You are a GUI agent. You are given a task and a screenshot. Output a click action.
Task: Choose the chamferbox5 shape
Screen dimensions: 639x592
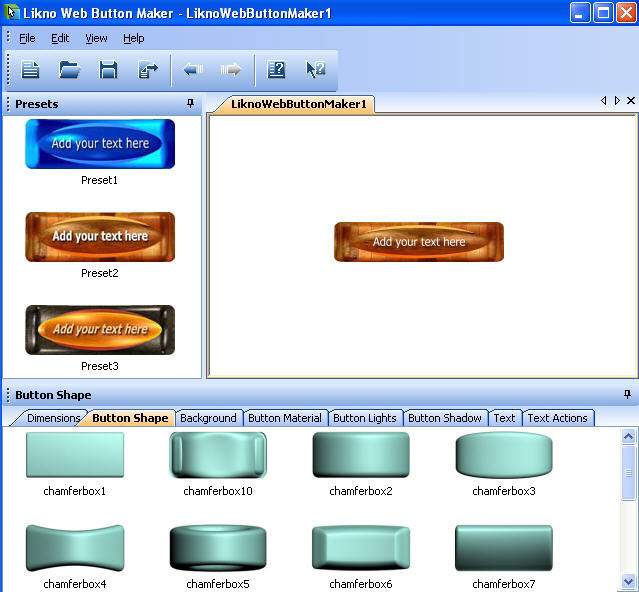(218, 548)
